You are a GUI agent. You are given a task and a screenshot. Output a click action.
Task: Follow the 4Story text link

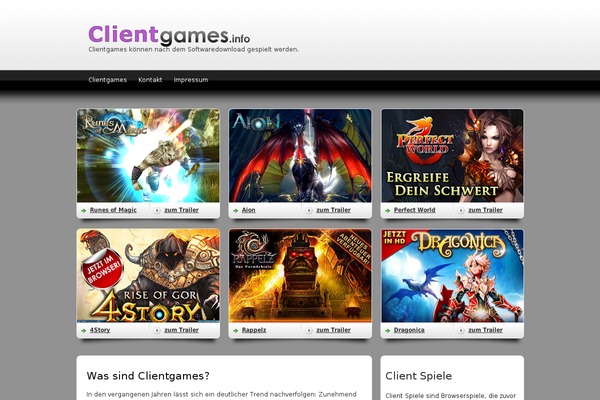click(100, 330)
